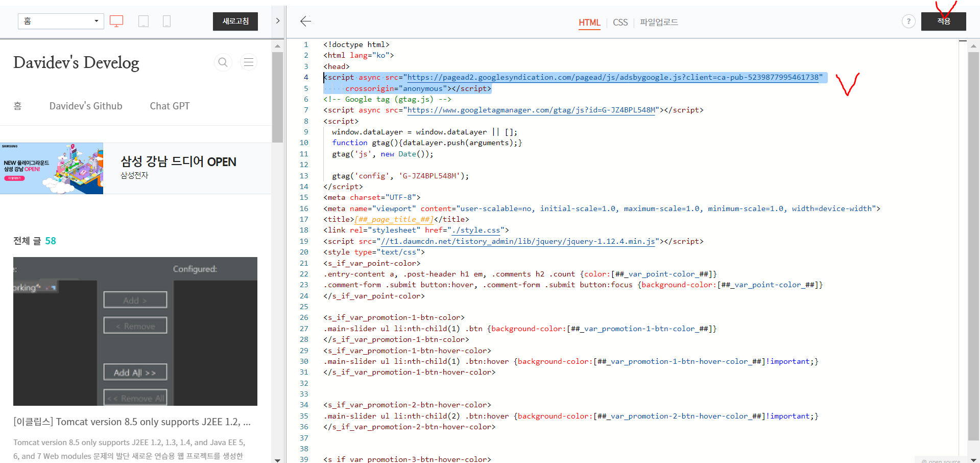This screenshot has width=980, height=463.
Task: Open the 홈 page selector dropdown
Action: (x=61, y=21)
